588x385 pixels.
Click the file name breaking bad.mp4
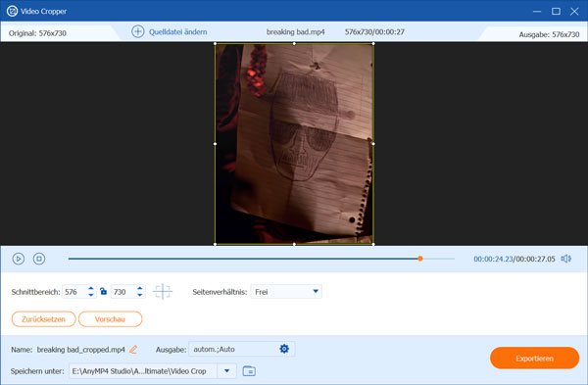pyautogui.click(x=296, y=32)
